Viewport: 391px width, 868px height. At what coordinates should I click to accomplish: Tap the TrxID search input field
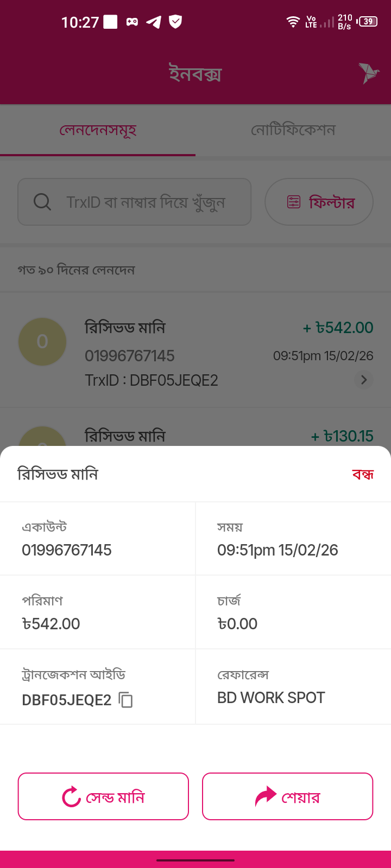[x=146, y=202]
